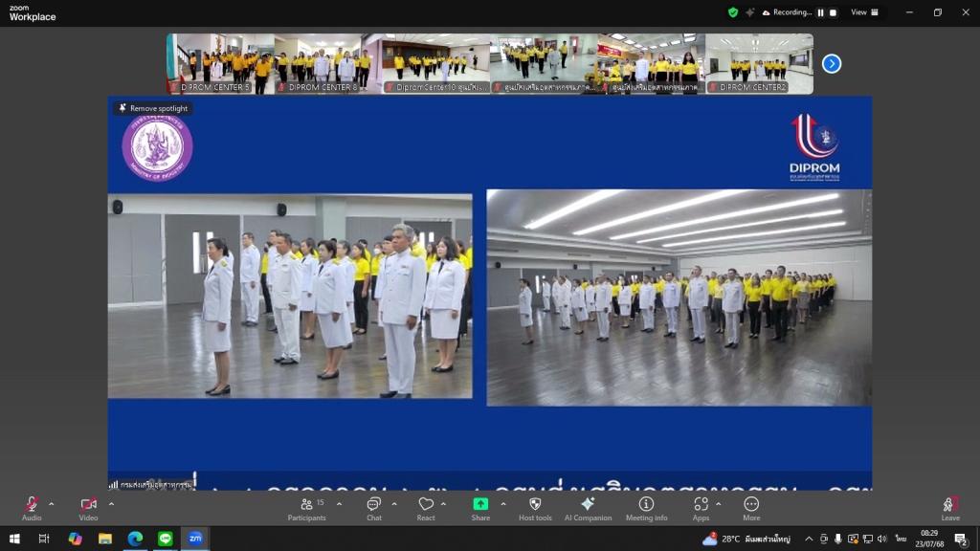Expand the Chat options caret
The image size is (980, 551).
(x=393, y=503)
